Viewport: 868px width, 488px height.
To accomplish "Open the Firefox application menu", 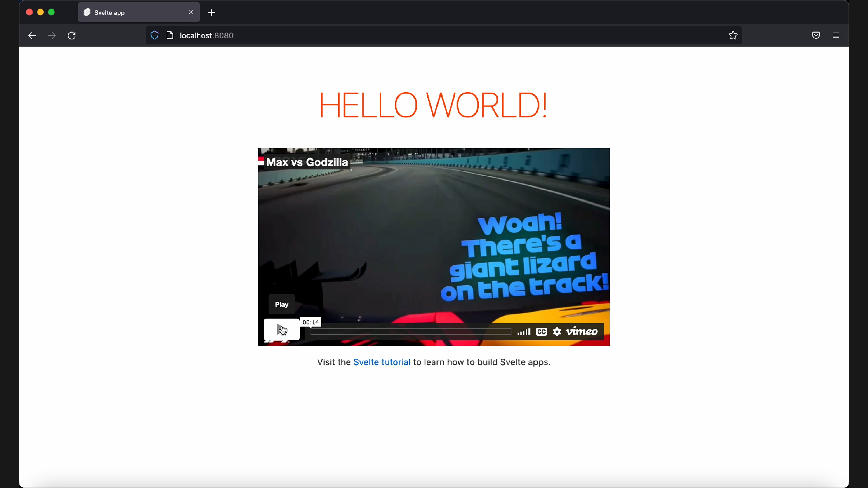I will click(836, 35).
